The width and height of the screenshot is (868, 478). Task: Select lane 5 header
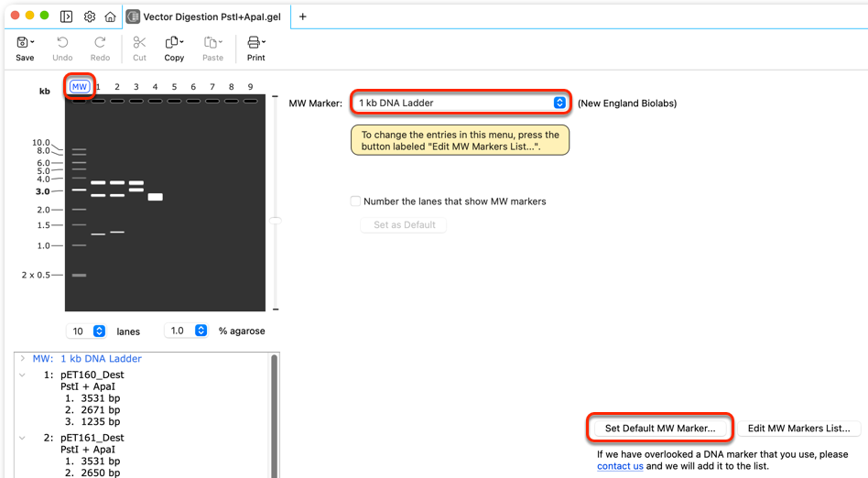tap(174, 86)
